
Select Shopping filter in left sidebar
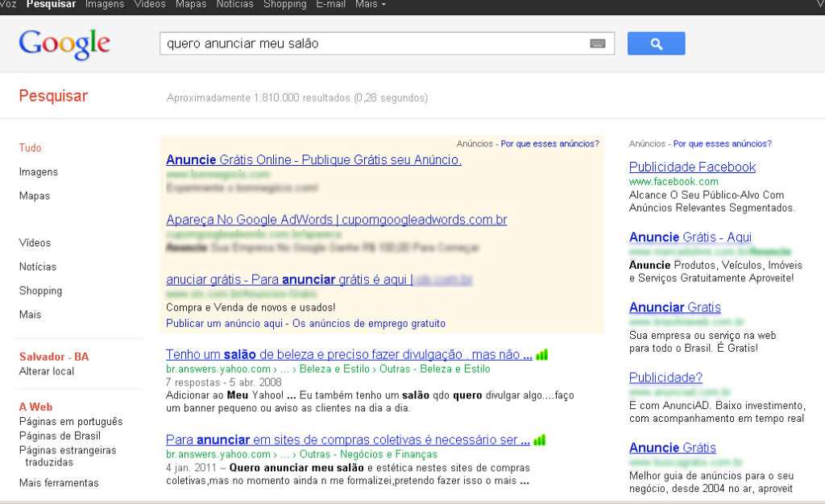[x=40, y=291]
